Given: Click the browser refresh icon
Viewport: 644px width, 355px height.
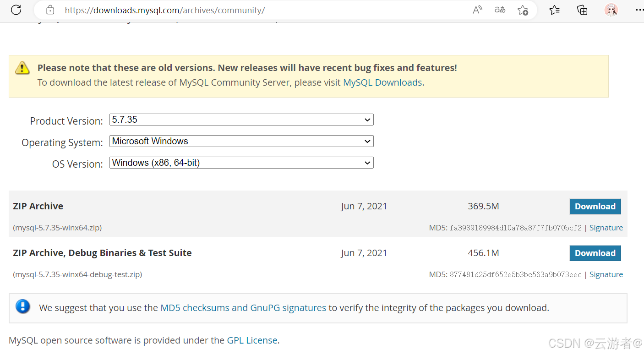Looking at the screenshot, I should (16, 10).
